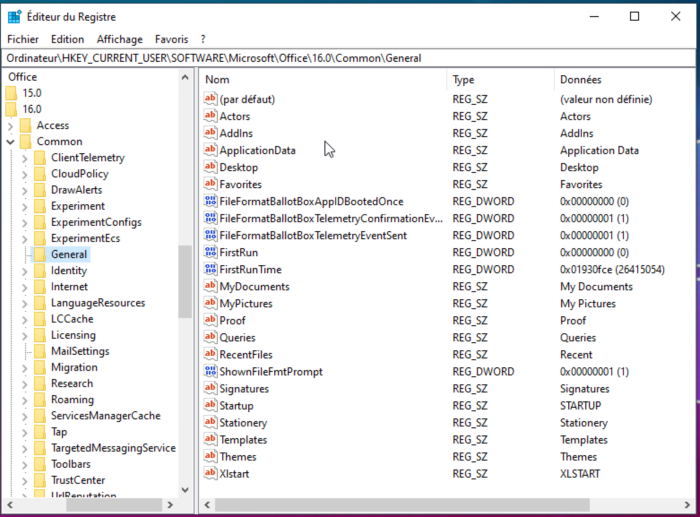Image resolution: width=700 pixels, height=517 pixels.
Task: Click the DWORD icon of FileFormatBallotBoxAppIDBootedOnce
Action: point(210,201)
